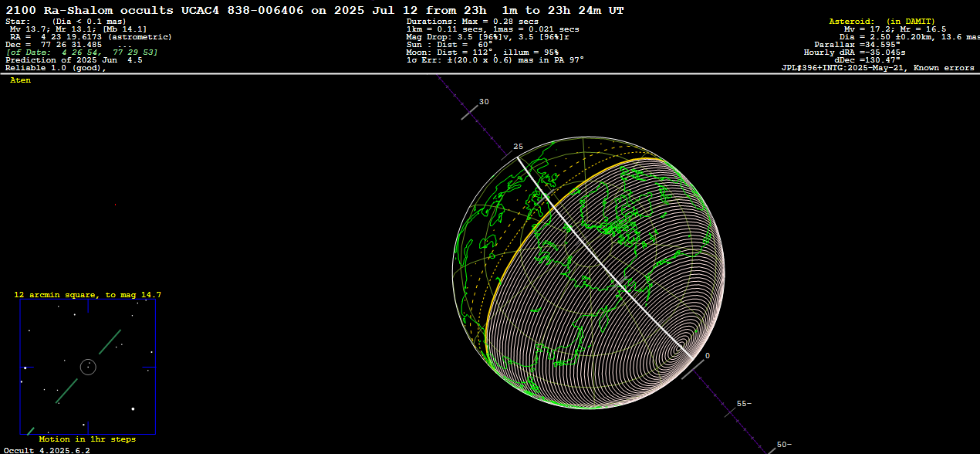The image size is (980, 454).
Task: Click the 'Hourly dRA =-35.045s' value
Action: click(854, 52)
